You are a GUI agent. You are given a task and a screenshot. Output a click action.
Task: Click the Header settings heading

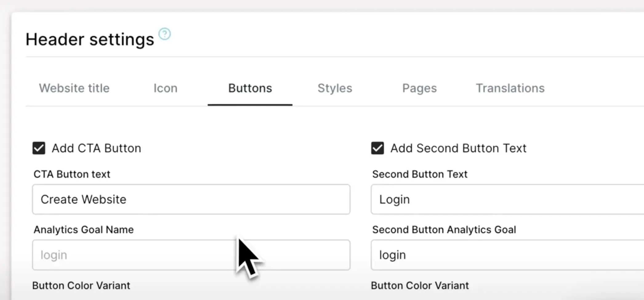point(90,39)
